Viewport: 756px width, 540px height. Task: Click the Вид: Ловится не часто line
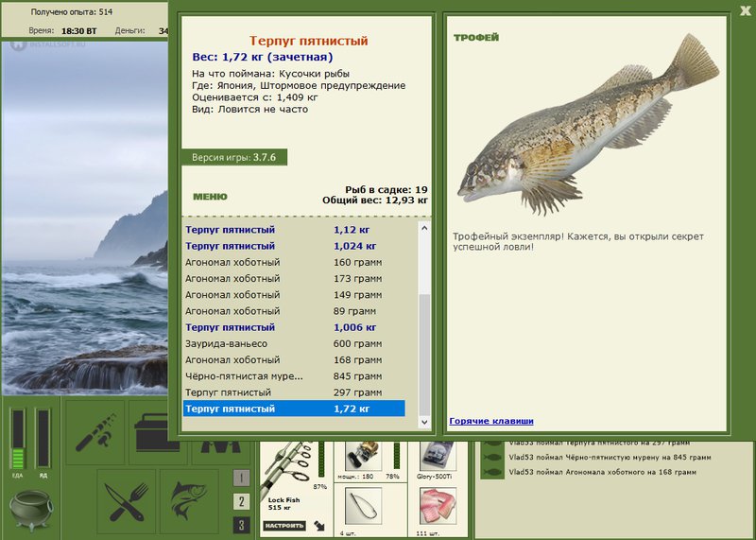pyautogui.click(x=249, y=110)
